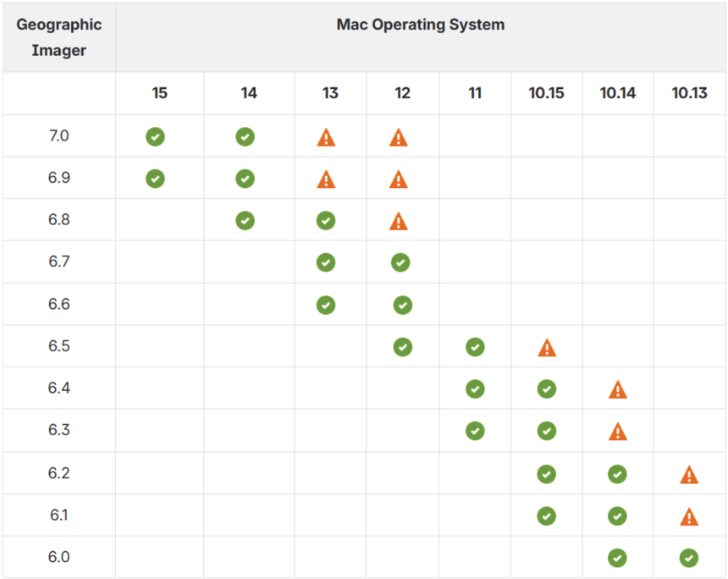728x579 pixels.
Task: Click the green check for 6.4 on macOS 11
Action: pyautogui.click(x=475, y=389)
